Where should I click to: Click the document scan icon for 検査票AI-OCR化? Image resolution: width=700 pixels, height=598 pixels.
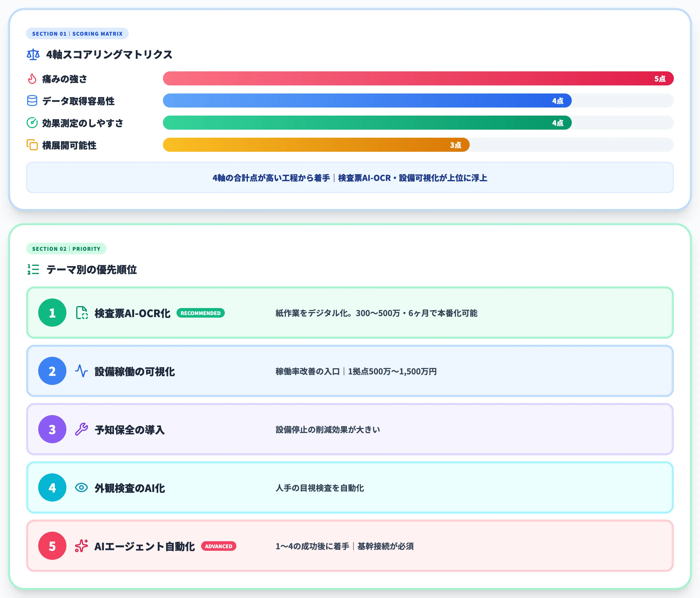pyautogui.click(x=82, y=313)
